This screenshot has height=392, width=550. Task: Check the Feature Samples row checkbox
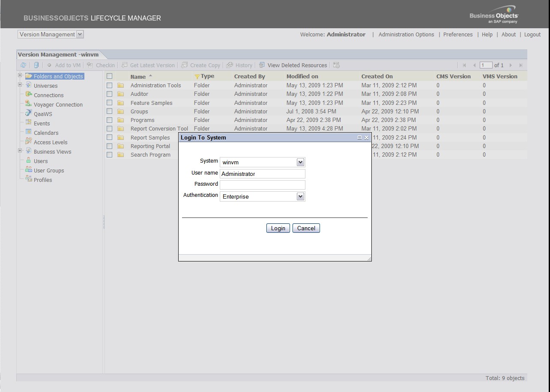pyautogui.click(x=109, y=103)
